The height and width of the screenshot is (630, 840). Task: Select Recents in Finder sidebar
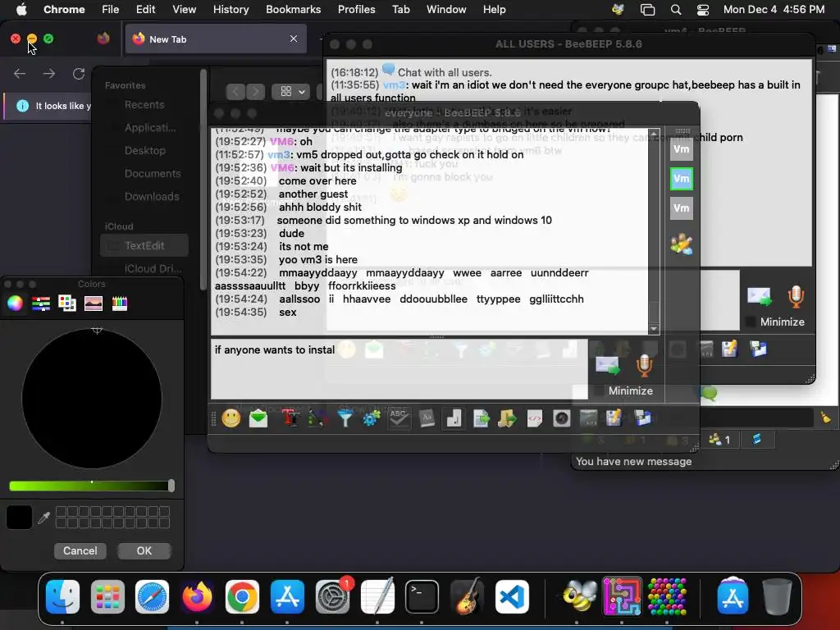coord(144,104)
